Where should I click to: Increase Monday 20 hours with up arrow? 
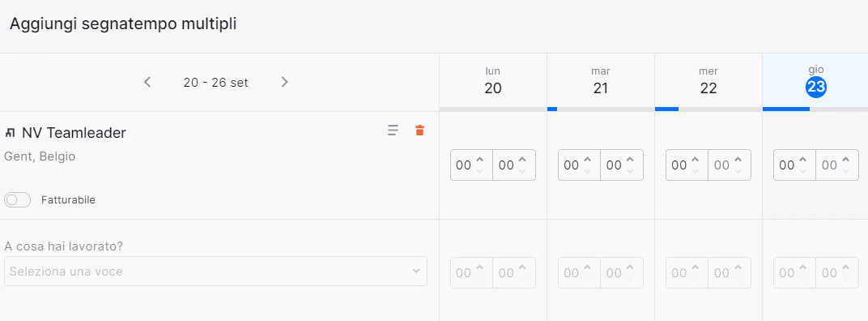click(x=479, y=160)
